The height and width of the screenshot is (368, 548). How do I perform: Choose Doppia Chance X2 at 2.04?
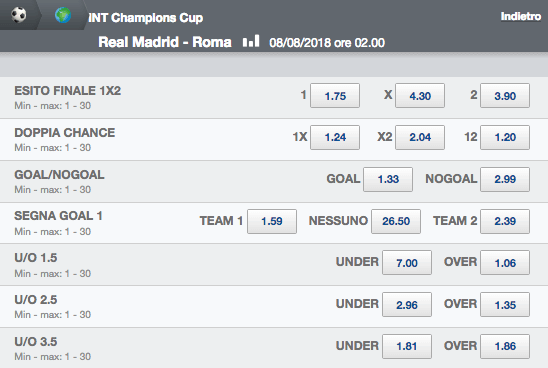click(420, 137)
